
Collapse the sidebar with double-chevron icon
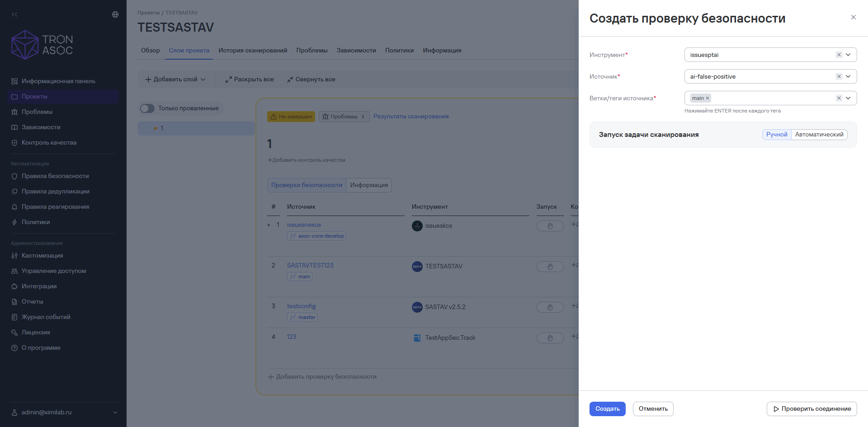click(x=14, y=14)
